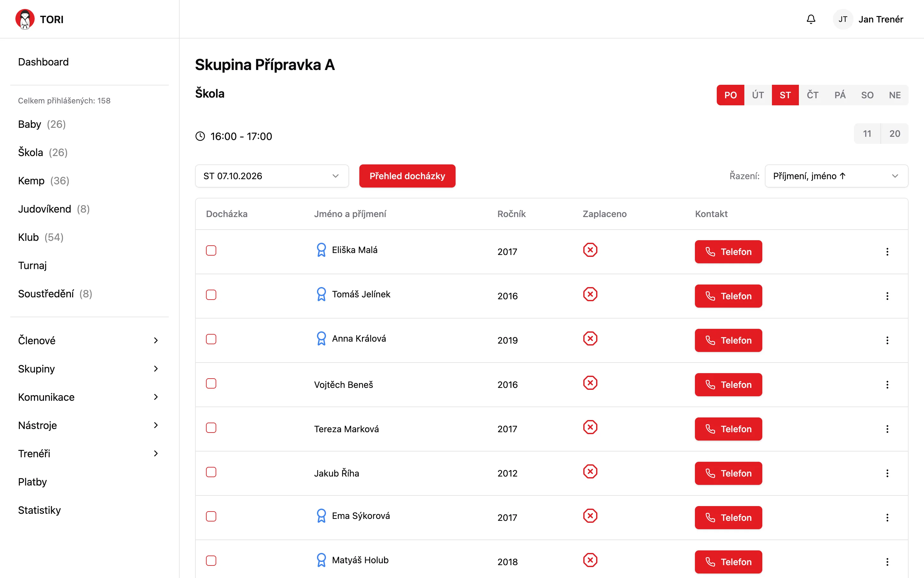This screenshot has height=578, width=924.
Task: Click unpaid status icon for Eliška Malá
Action: (x=590, y=250)
